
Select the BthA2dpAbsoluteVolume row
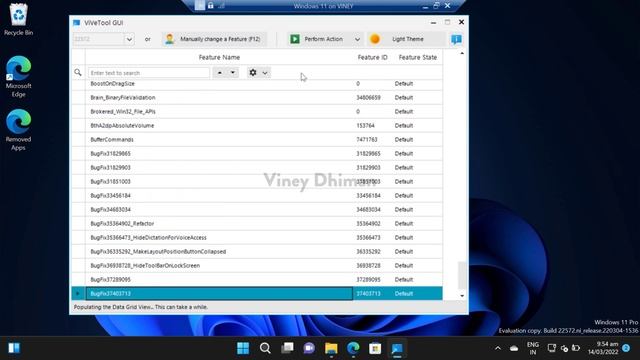[x=257, y=126]
